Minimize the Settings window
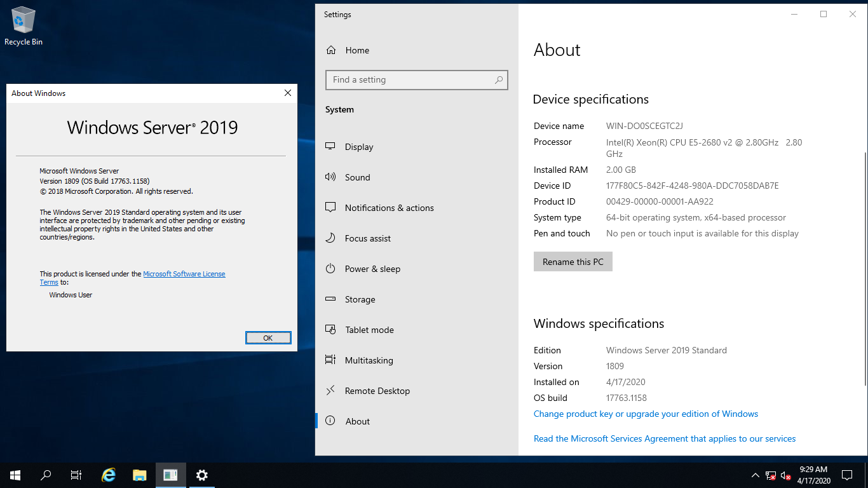 pos(794,14)
